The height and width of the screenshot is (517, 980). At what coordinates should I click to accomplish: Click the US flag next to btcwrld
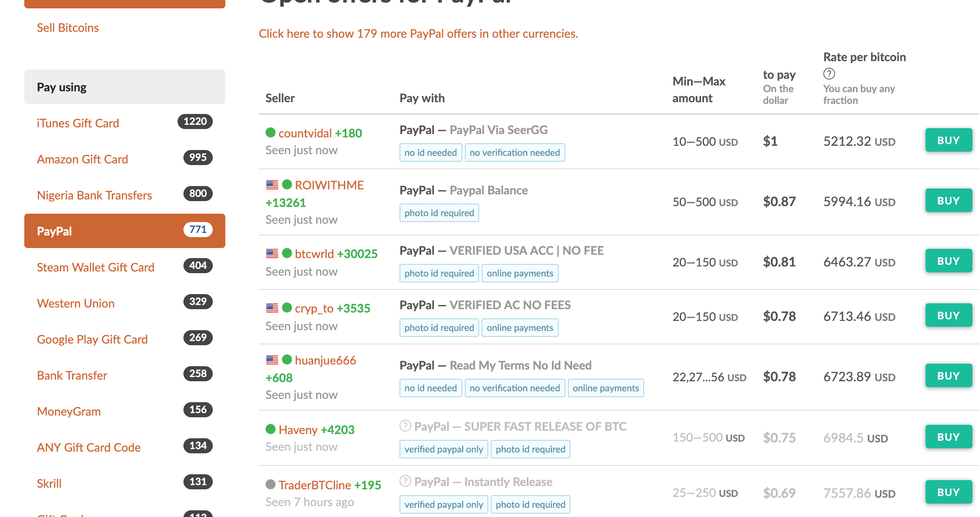click(272, 253)
